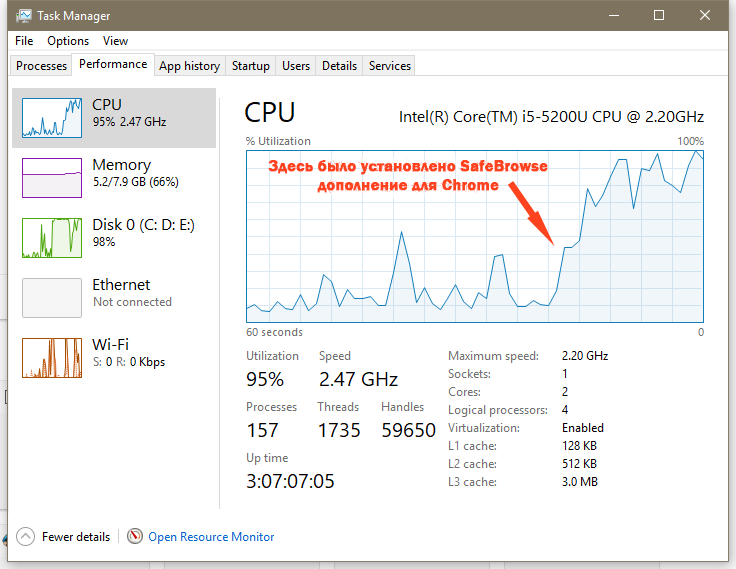Open the View menu
The height and width of the screenshot is (569, 736).
pyautogui.click(x=115, y=41)
